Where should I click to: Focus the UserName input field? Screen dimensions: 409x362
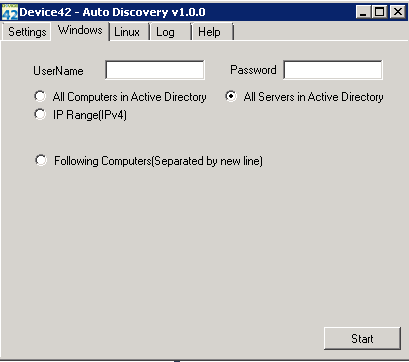coord(155,70)
